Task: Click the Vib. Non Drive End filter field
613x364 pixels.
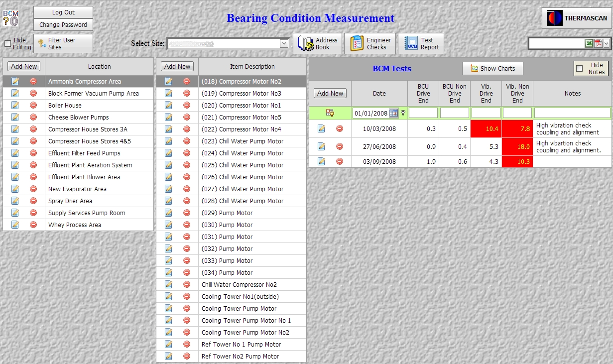Action: pyautogui.click(x=517, y=113)
